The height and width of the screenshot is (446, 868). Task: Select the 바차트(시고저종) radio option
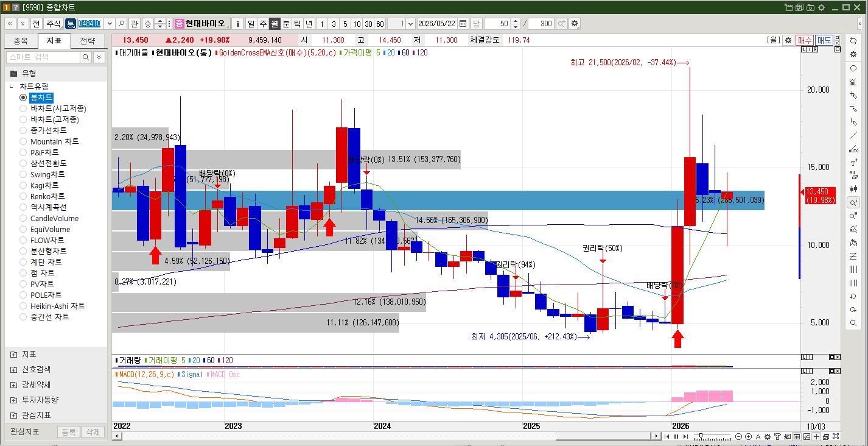tap(23, 108)
